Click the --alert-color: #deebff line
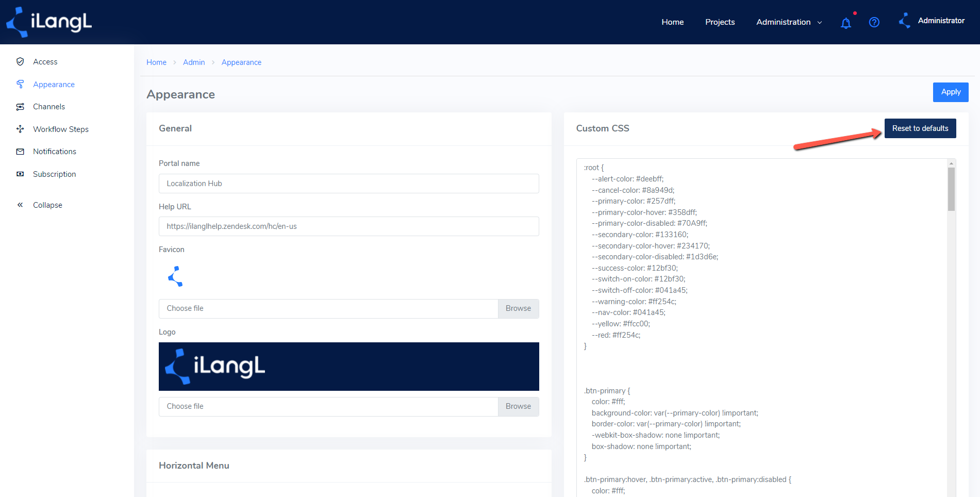The image size is (980, 497). [628, 179]
